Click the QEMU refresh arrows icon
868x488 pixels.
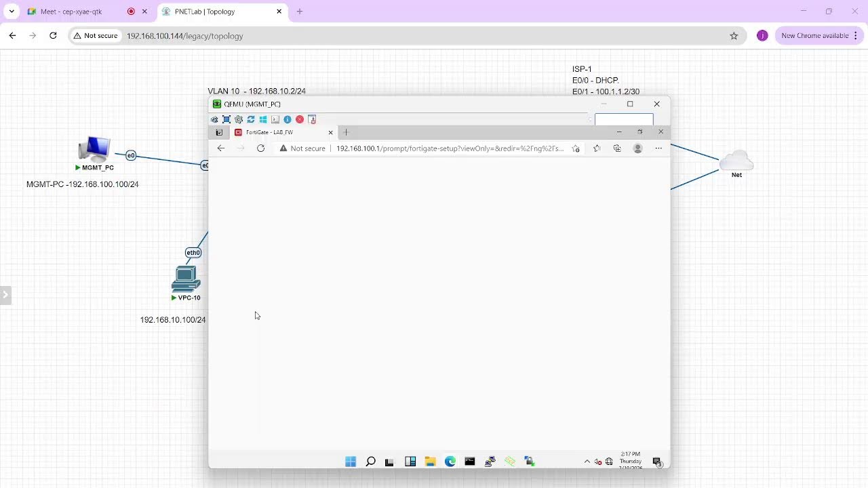point(251,119)
